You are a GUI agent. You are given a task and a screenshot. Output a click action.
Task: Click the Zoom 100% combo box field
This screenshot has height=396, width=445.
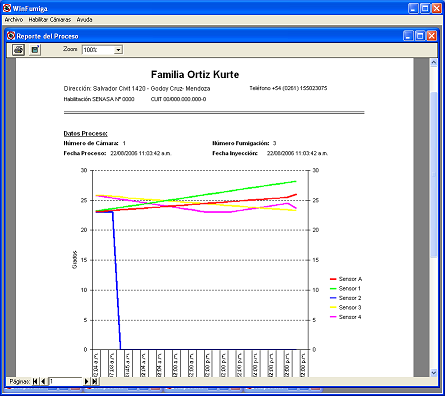click(102, 50)
